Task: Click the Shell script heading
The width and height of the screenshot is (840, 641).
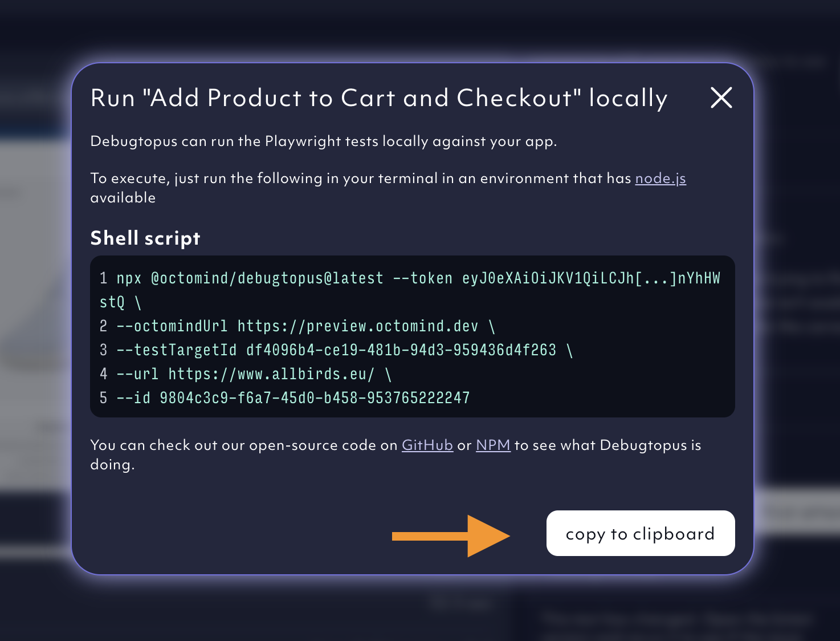Action: point(145,238)
